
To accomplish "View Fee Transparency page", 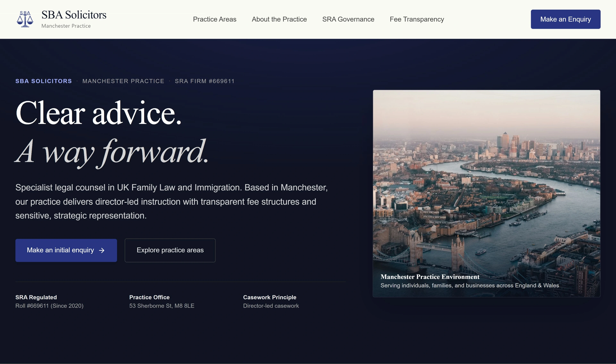I will 417,19.
